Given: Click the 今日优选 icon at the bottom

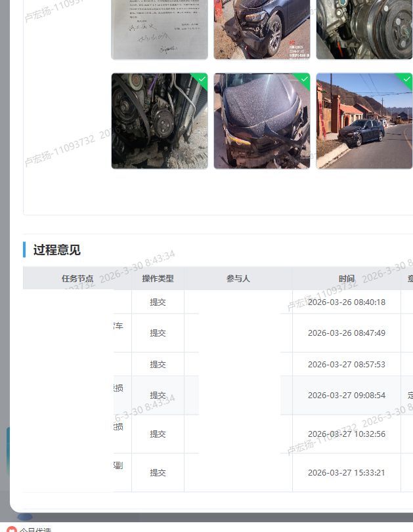Looking at the screenshot, I should point(11,529).
